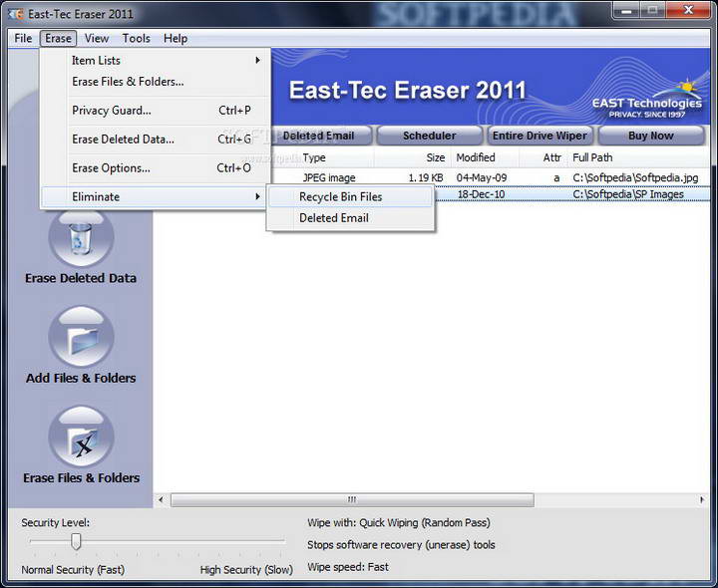Open the View menu

tap(97, 39)
